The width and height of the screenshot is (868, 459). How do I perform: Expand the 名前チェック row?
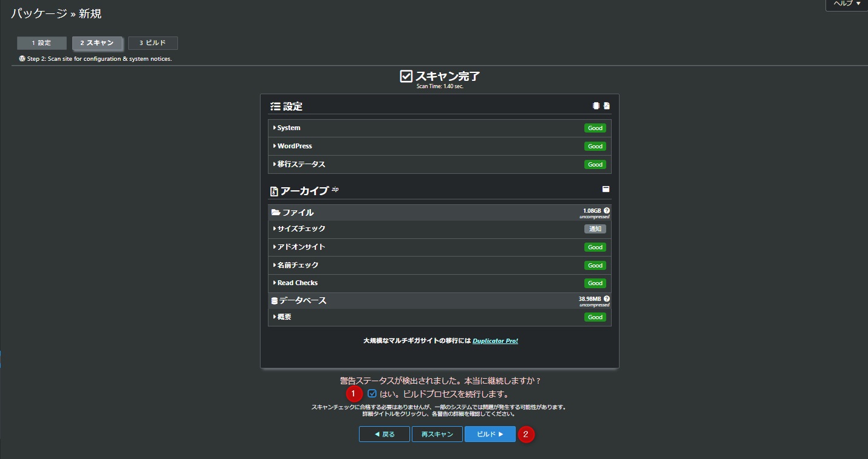(298, 265)
